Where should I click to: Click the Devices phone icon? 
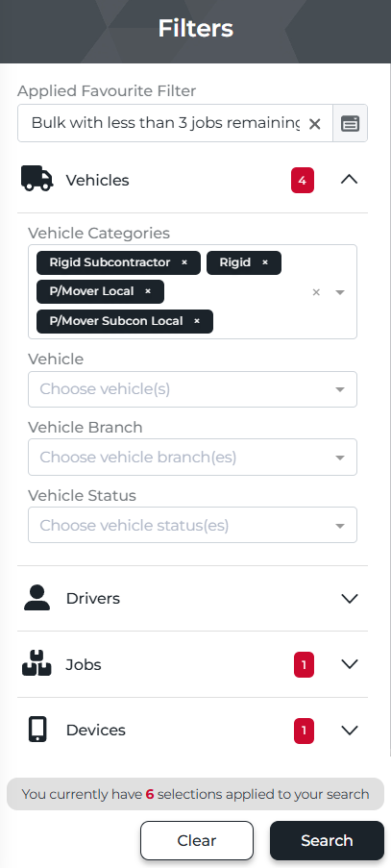point(37,729)
